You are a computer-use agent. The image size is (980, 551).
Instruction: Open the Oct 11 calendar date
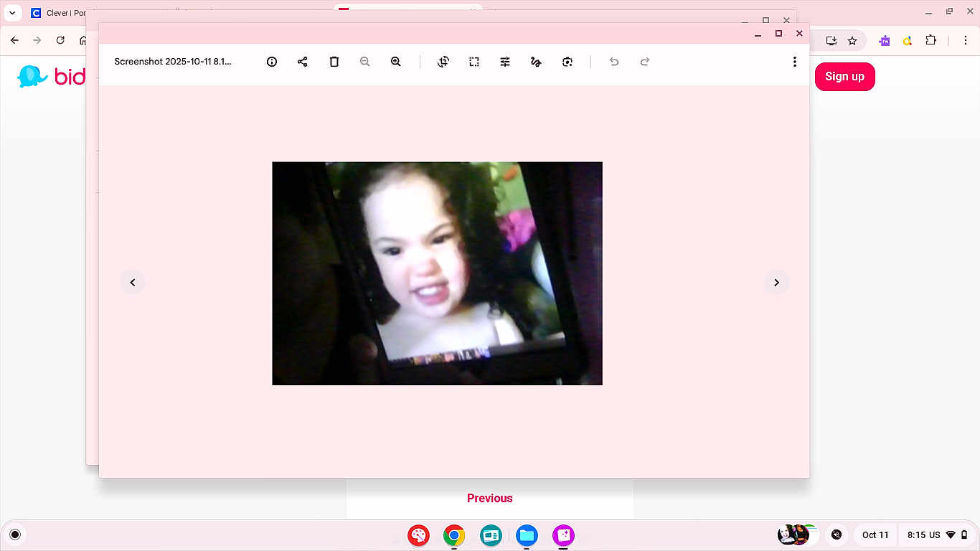coord(875,535)
